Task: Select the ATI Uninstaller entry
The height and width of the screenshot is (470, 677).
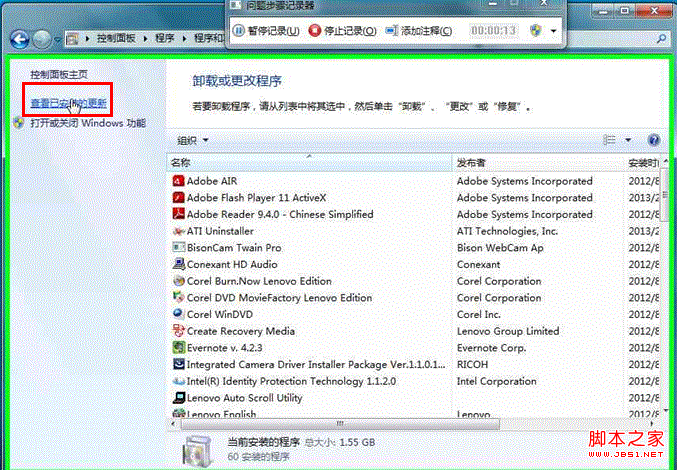Action: 220,231
